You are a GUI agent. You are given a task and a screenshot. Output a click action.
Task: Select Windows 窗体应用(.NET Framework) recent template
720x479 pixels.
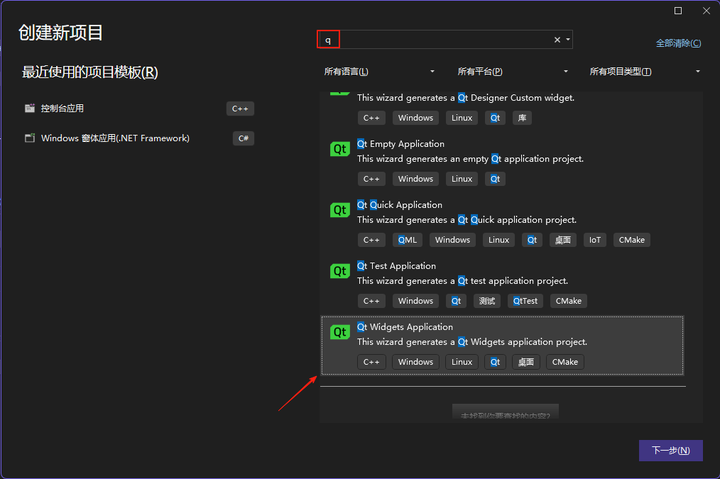(139, 138)
